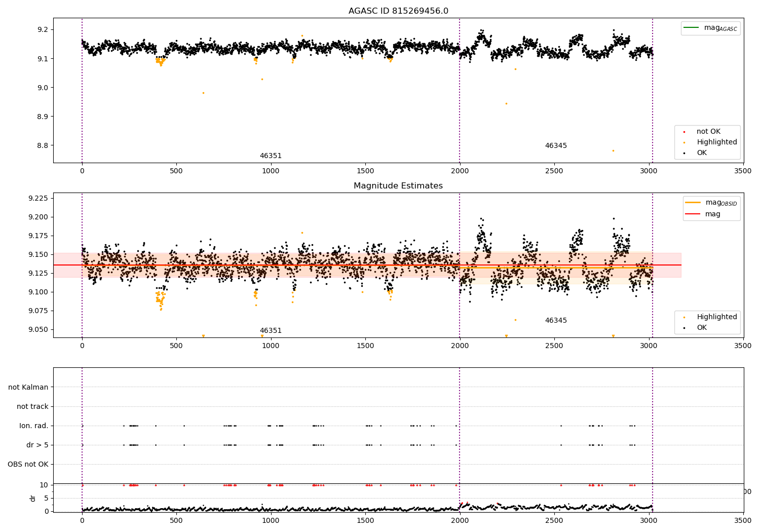Viewport: 760px width, 532px height.
Task: Click the '9.0' y-tick of top plot
Action: click(x=43, y=88)
